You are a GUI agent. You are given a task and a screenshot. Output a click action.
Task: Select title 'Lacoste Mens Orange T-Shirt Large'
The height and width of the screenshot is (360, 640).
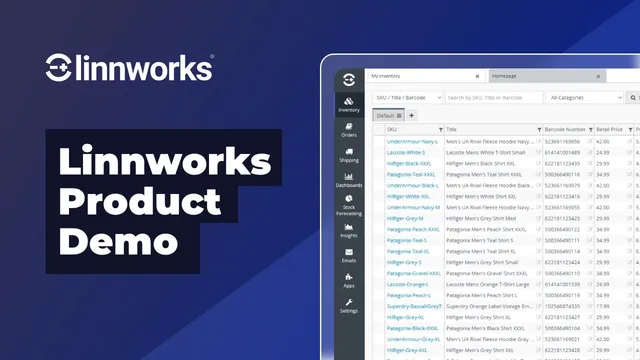[x=487, y=284]
